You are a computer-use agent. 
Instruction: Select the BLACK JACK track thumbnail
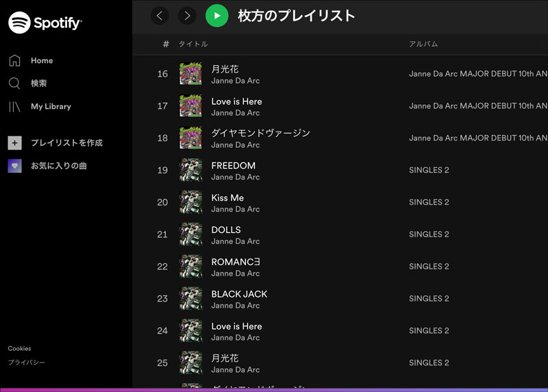[190, 299]
